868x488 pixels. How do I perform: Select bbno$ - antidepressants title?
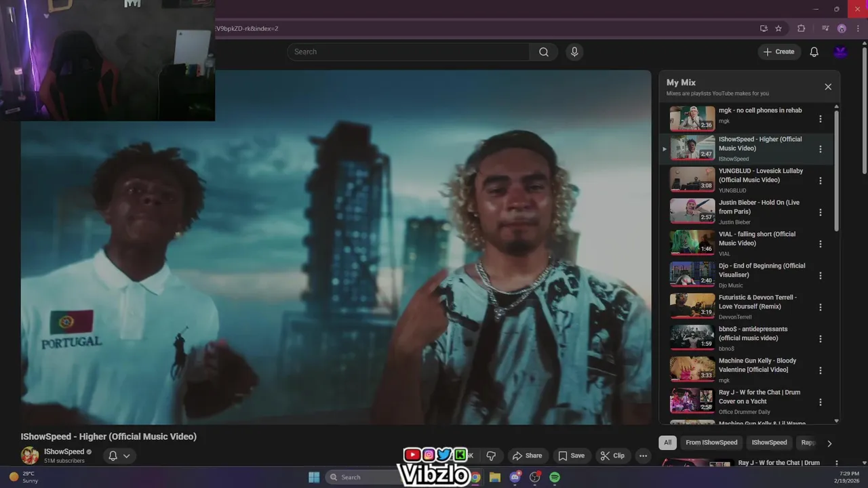click(x=753, y=333)
